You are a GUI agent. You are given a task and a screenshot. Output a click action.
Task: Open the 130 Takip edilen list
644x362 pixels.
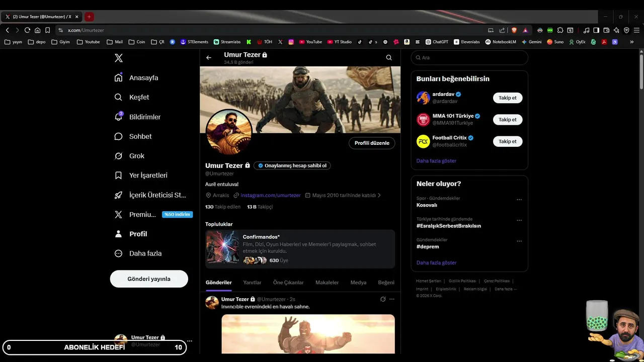click(223, 207)
